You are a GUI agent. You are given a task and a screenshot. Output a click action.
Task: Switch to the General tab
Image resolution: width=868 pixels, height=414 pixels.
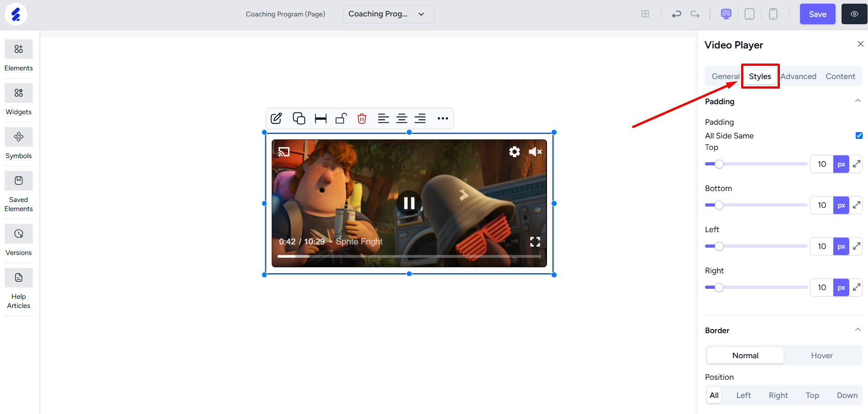click(726, 76)
